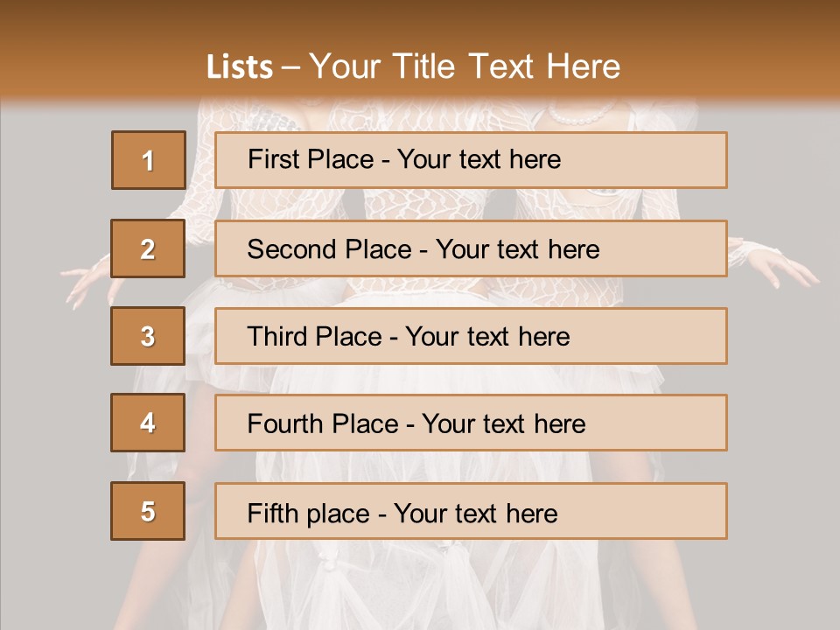Click the "Fifth place" text box
Viewport: 840px width, 630px height.
pyautogui.click(x=471, y=511)
